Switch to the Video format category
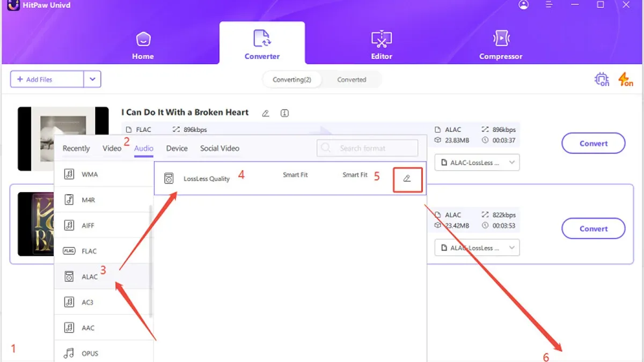The width and height of the screenshot is (644, 362). [112, 149]
